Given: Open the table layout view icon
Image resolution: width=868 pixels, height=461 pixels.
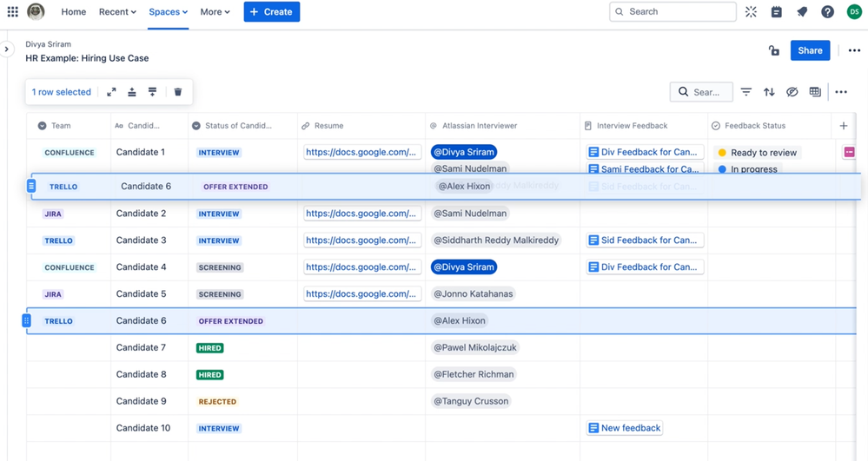Looking at the screenshot, I should click(815, 92).
